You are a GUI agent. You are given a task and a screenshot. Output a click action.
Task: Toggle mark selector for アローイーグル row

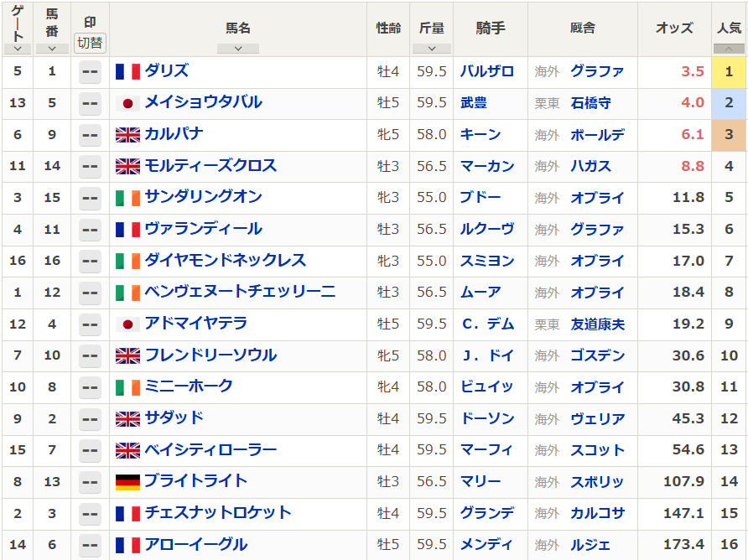click(90, 546)
